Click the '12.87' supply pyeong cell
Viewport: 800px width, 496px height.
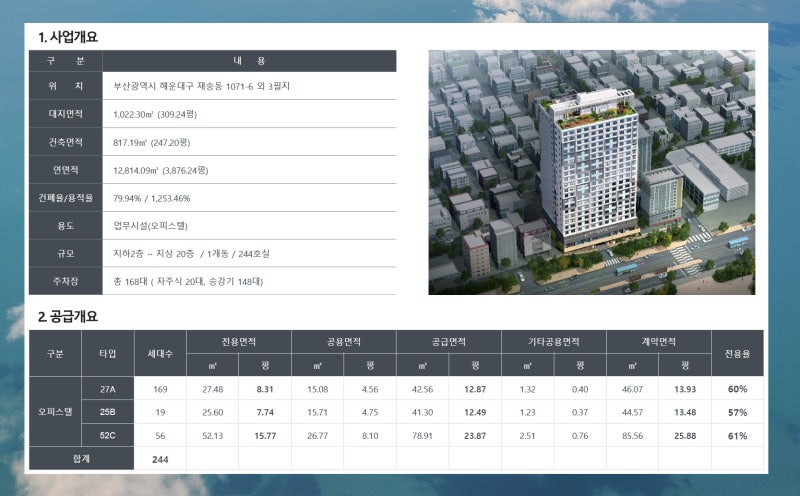tap(475, 389)
